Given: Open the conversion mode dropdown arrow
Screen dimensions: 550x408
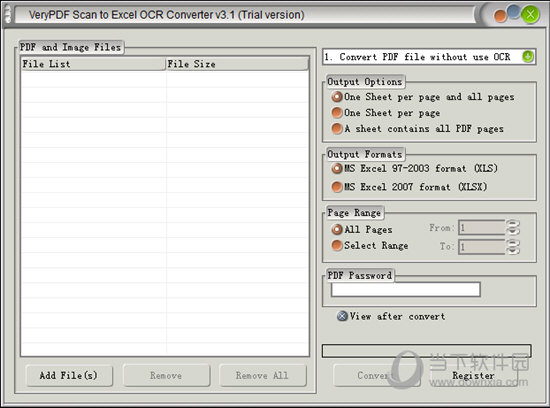Looking at the screenshot, I should [528, 56].
